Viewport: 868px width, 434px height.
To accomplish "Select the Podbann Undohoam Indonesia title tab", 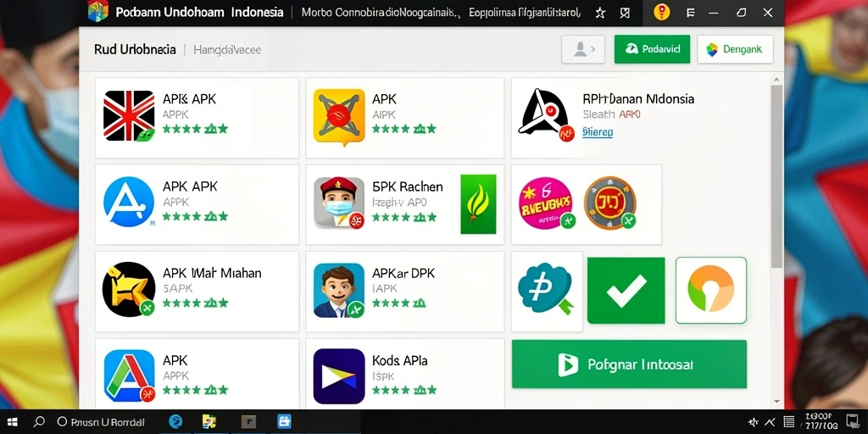I will click(199, 12).
